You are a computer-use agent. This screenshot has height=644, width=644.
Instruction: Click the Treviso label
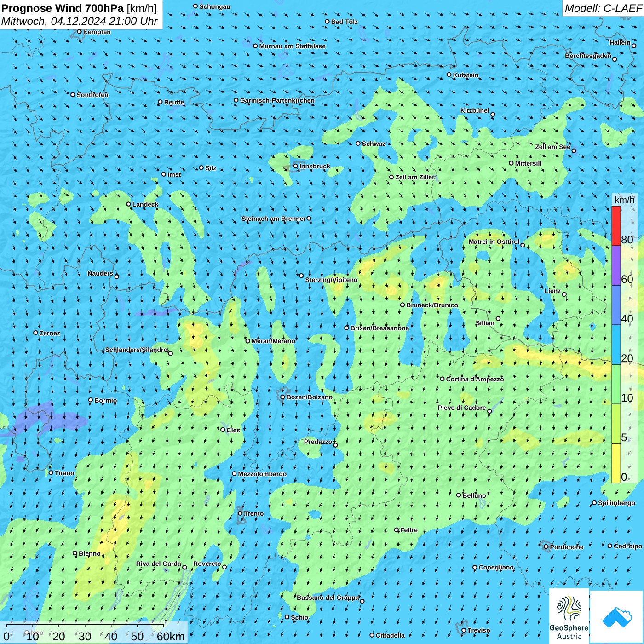pos(479,630)
